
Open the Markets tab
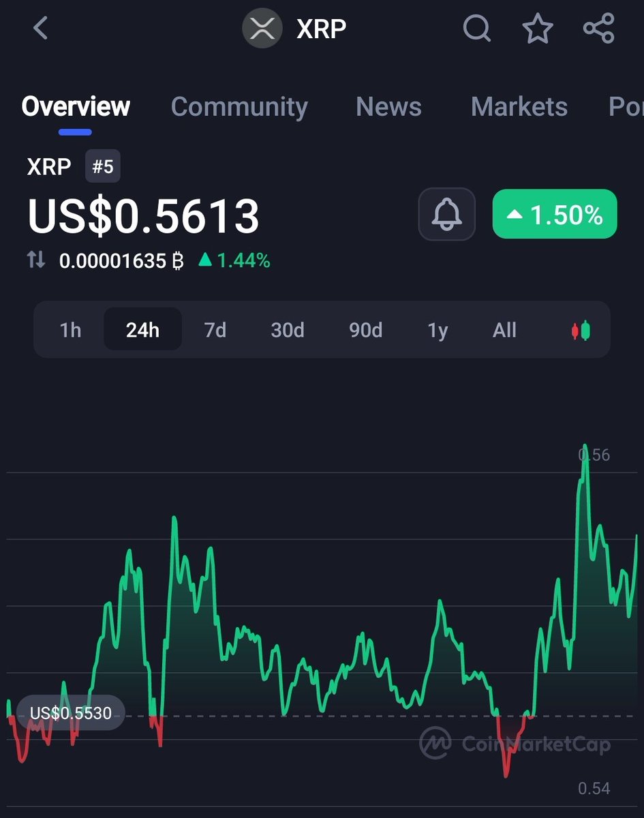[x=519, y=106]
